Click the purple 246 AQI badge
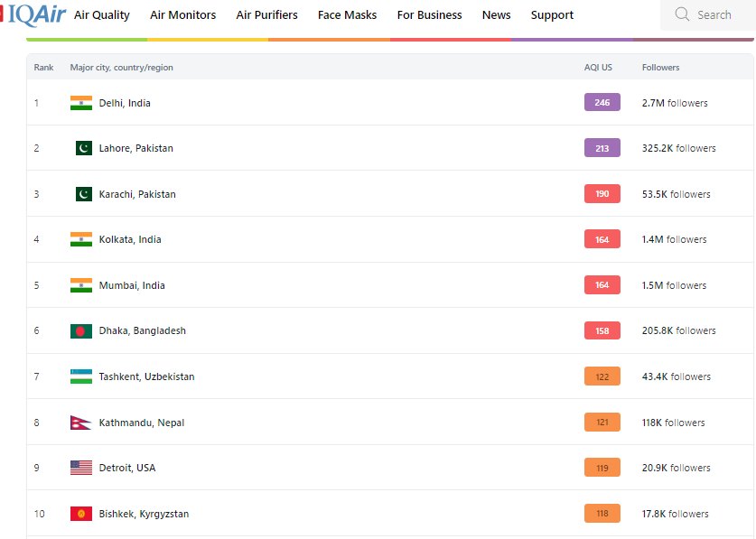Viewport: 756px width, 539px height. pyautogui.click(x=602, y=103)
